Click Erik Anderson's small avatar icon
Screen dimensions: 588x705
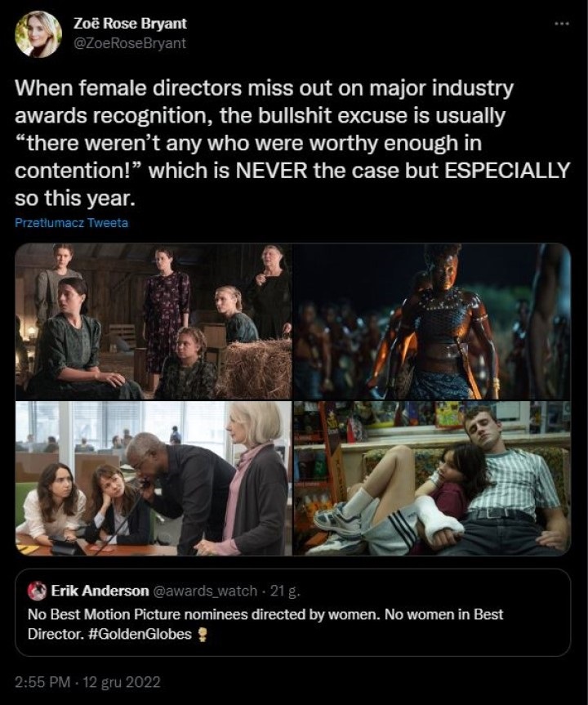pyautogui.click(x=37, y=591)
